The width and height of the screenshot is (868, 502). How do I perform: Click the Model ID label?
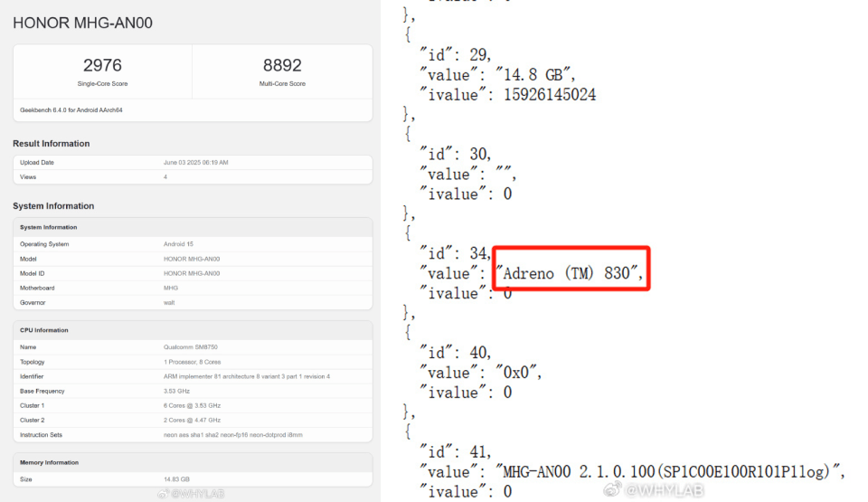point(33,273)
